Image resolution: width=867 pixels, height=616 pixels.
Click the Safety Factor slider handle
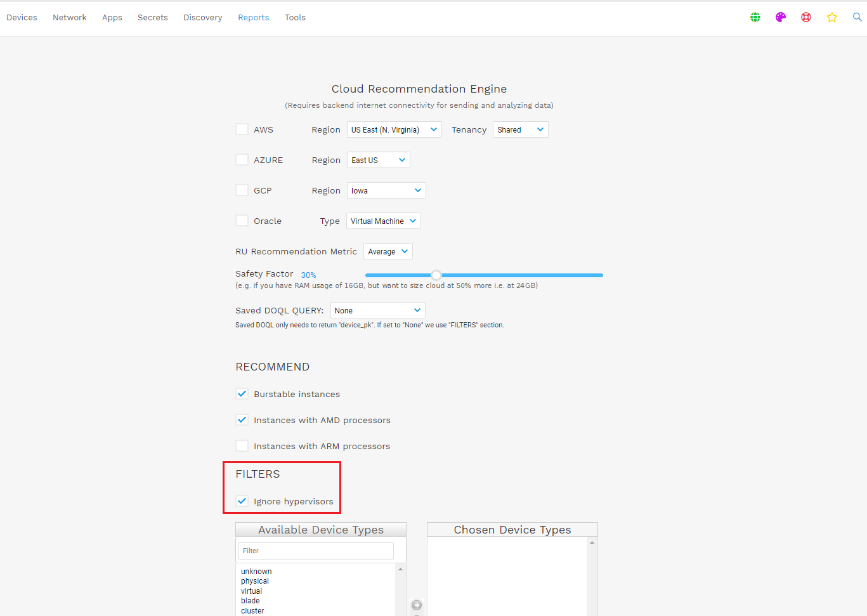(436, 275)
